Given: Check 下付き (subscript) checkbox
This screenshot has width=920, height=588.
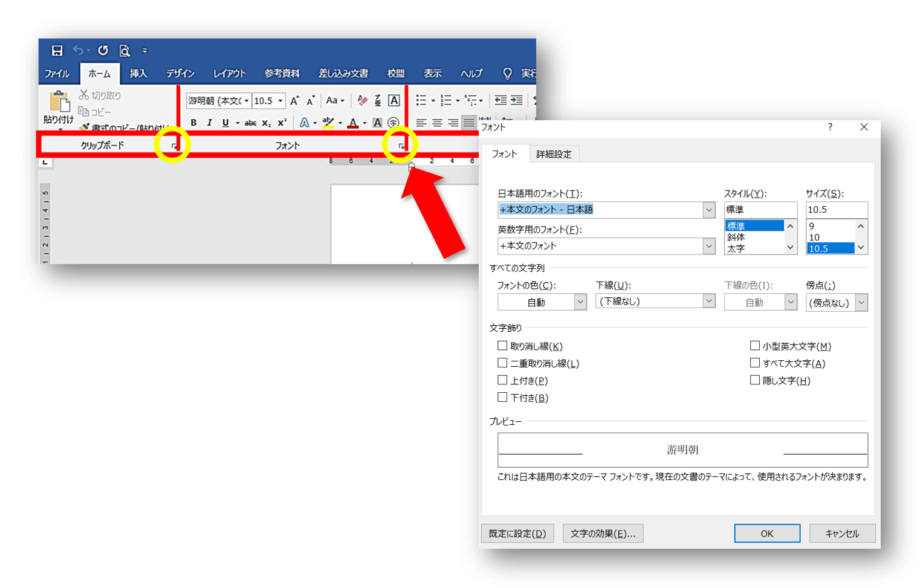Looking at the screenshot, I should pyautogui.click(x=502, y=397).
